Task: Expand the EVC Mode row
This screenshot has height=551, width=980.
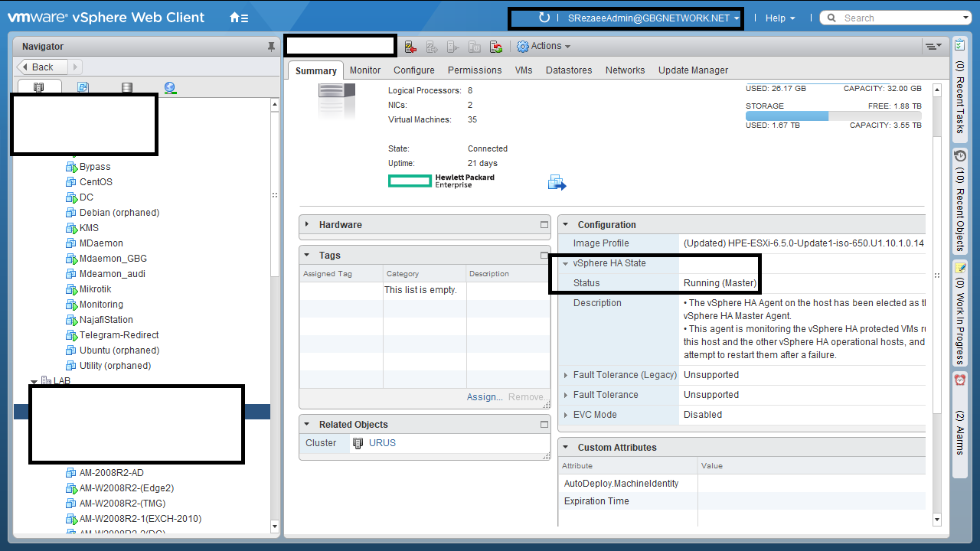Action: [566, 415]
